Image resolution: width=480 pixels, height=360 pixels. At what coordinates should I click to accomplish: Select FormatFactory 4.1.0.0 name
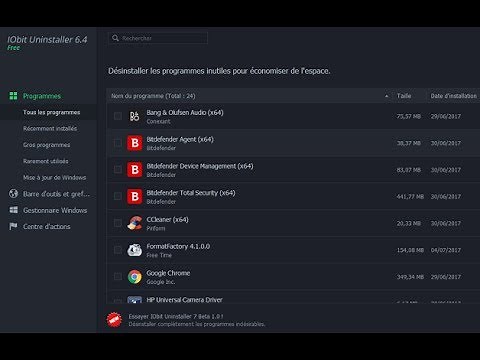(x=178, y=246)
